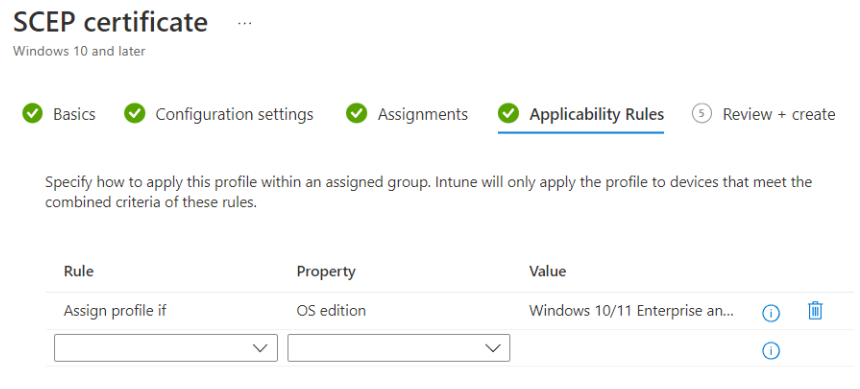Click info icon beside Windows 10/11 Enterprise value
Viewport: 860px width, 389px height.
(771, 313)
